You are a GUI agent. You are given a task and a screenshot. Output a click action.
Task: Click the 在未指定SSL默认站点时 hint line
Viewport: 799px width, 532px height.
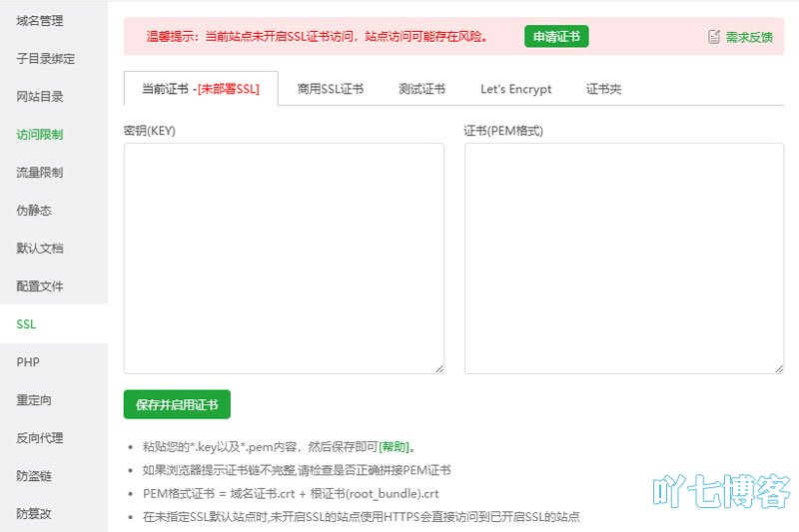click(x=362, y=517)
